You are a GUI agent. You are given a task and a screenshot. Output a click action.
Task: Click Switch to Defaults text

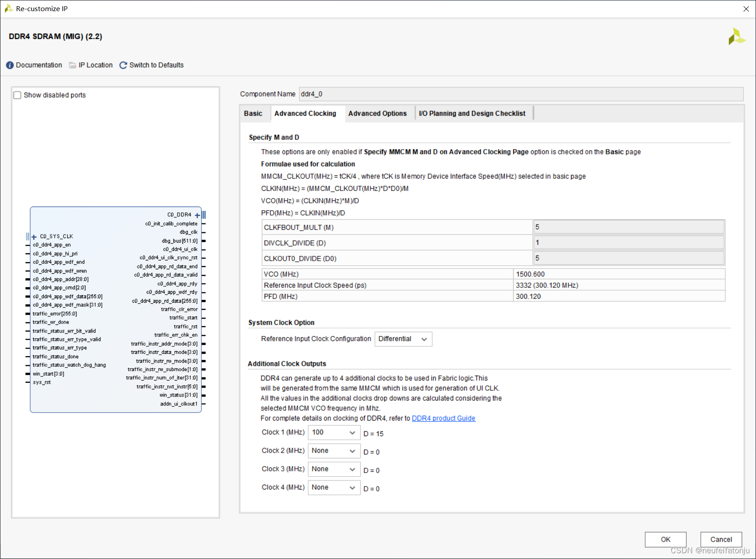[x=157, y=65]
